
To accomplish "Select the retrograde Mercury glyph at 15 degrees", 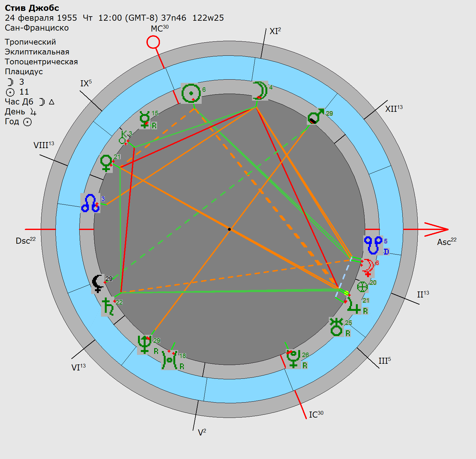I will (x=145, y=119).
